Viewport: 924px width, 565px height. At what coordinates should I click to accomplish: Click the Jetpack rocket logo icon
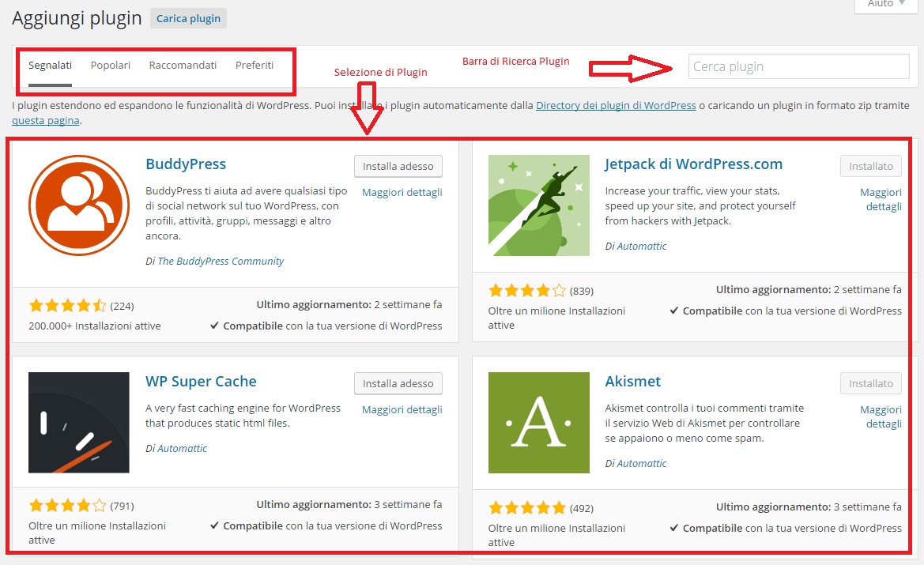538,205
